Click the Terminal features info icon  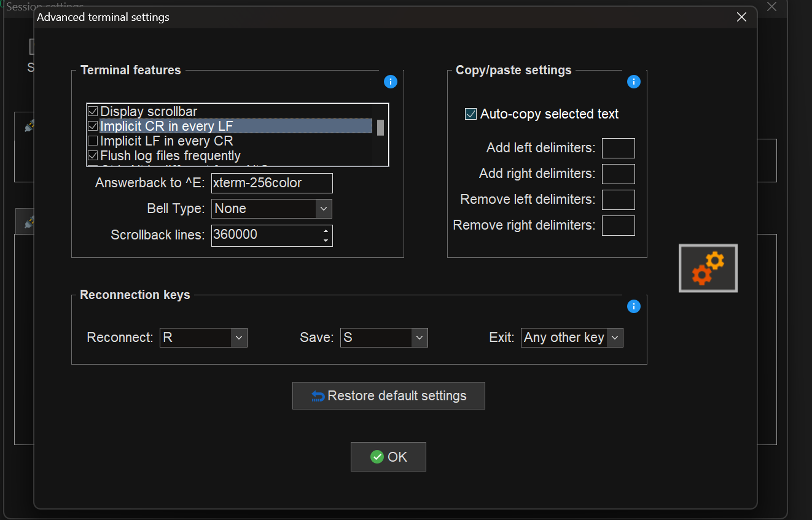pyautogui.click(x=390, y=82)
